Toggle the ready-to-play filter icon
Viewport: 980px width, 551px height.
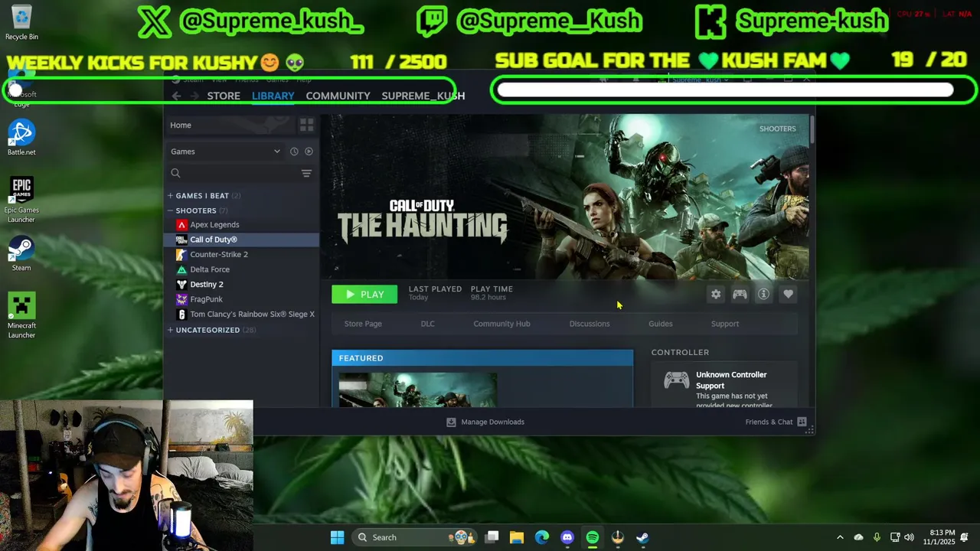pyautogui.click(x=309, y=152)
